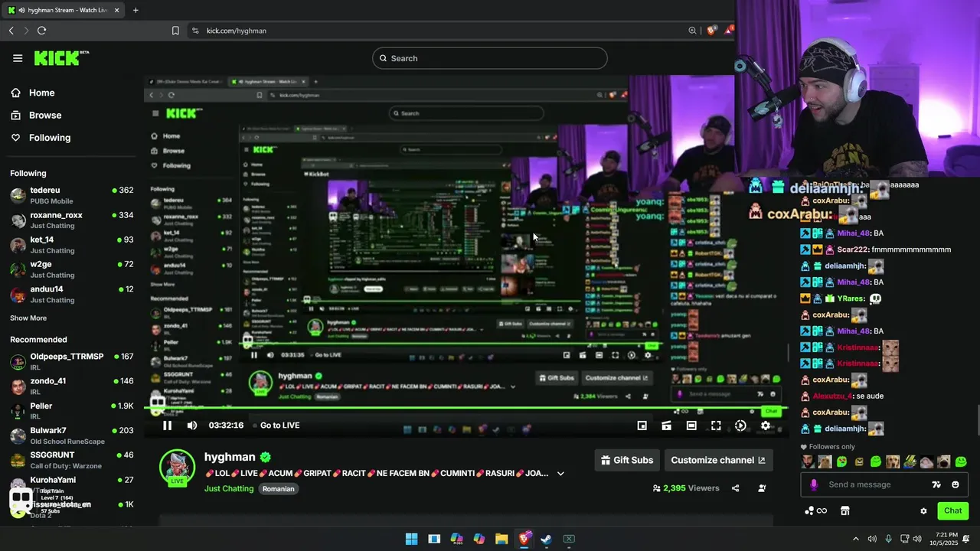Open roxanne_roxx channel
The height and width of the screenshot is (551, 980).
point(71,220)
